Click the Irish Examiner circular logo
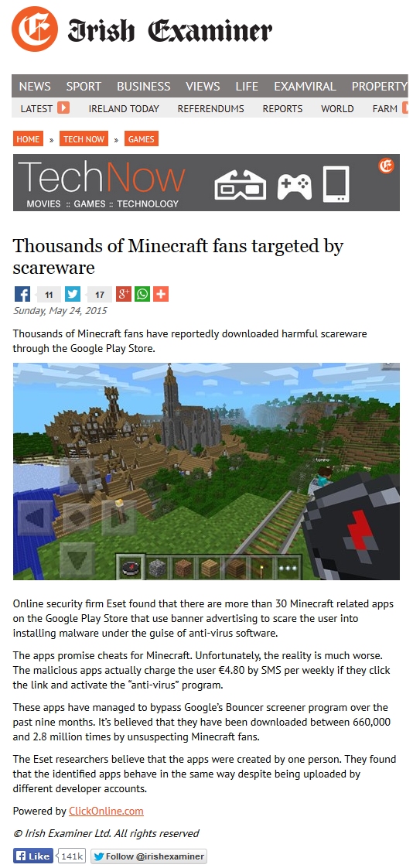413x868 pixels. point(34,29)
